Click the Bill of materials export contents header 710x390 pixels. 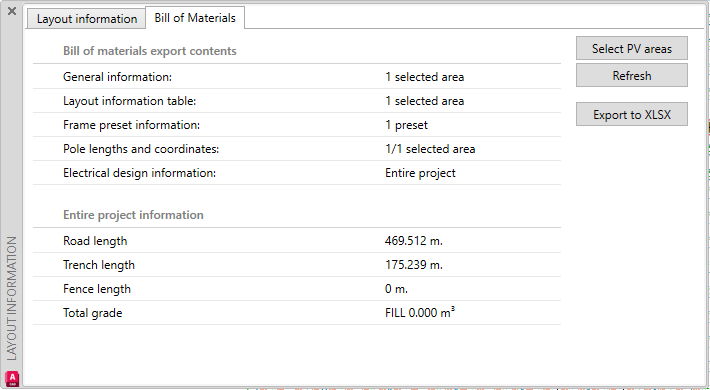point(149,51)
